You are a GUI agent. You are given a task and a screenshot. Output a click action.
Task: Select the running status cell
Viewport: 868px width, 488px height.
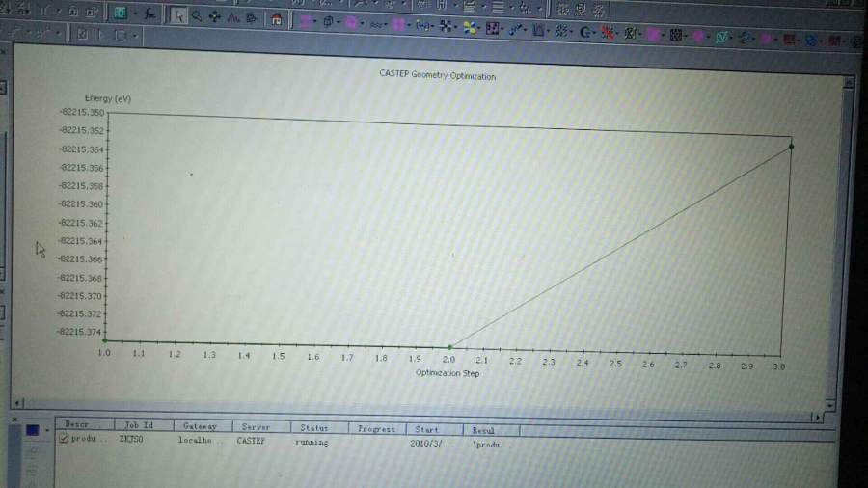tap(312, 442)
